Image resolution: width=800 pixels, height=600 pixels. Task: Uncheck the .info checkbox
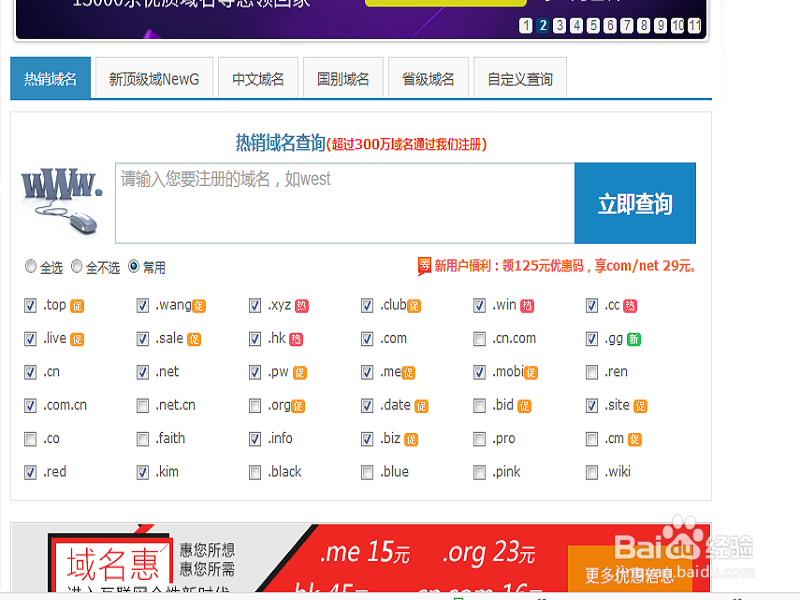click(255, 438)
